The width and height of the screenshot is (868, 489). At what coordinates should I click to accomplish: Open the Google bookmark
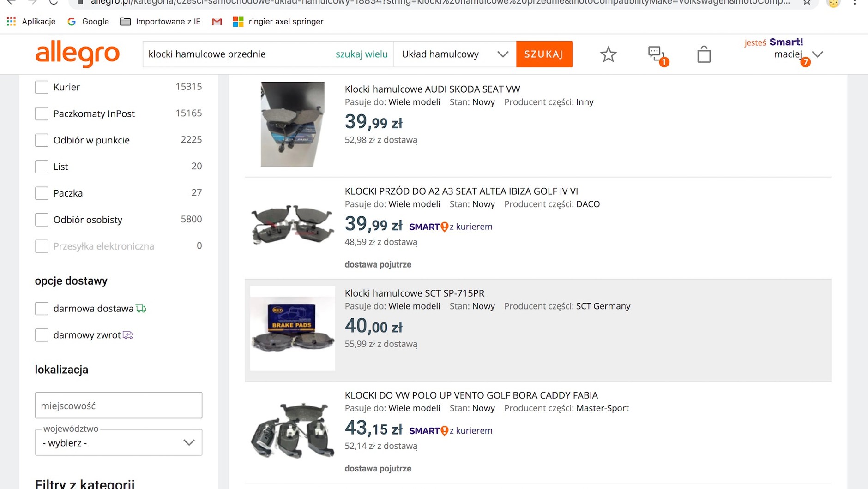click(x=88, y=21)
